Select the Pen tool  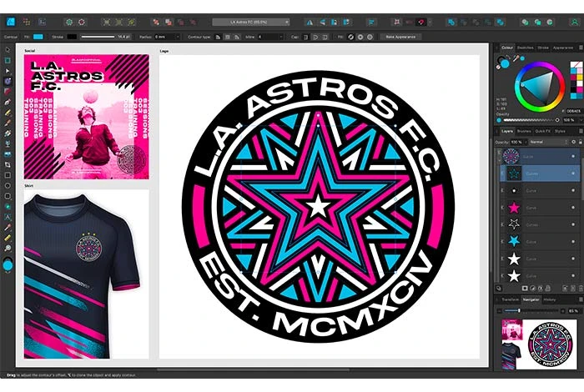8,102
